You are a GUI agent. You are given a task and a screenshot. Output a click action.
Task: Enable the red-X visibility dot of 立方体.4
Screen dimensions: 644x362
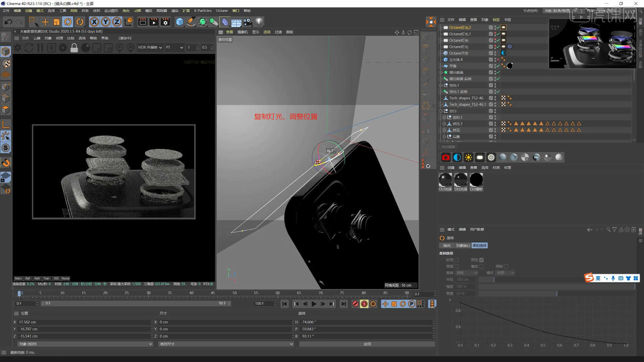(x=498, y=59)
